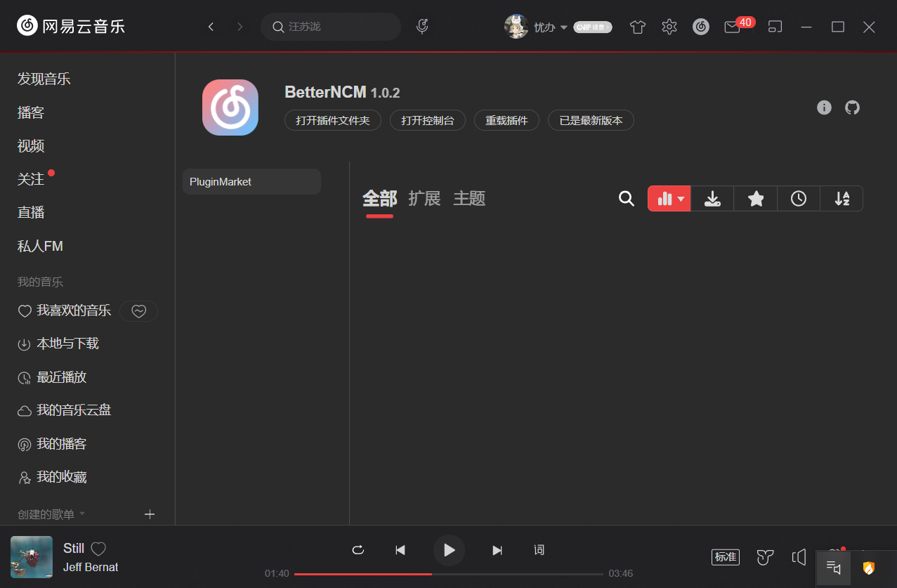Select PluginMarket in the plugin list
Screen dimensions: 897x588
click(x=251, y=181)
